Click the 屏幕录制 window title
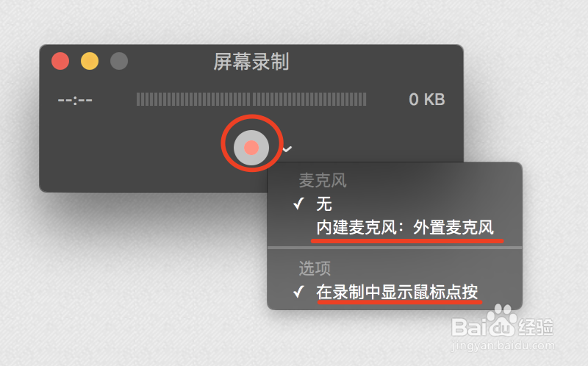The width and height of the screenshot is (588, 366). pyautogui.click(x=251, y=62)
